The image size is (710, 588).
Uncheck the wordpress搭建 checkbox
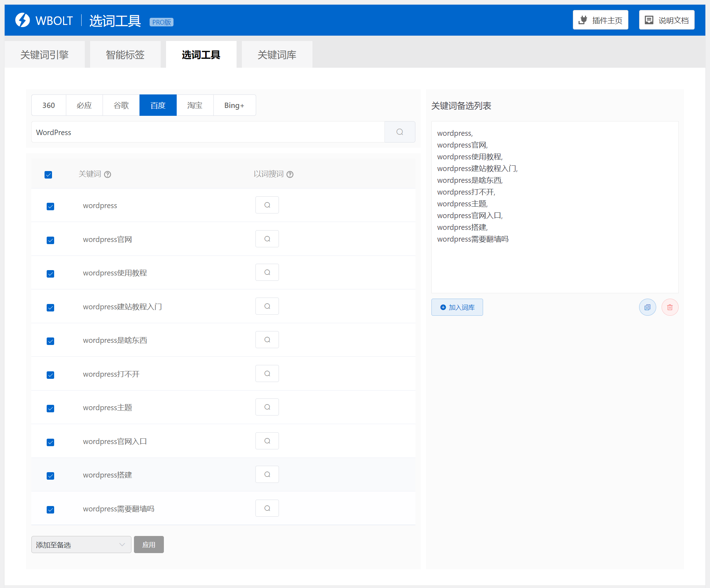(x=51, y=476)
